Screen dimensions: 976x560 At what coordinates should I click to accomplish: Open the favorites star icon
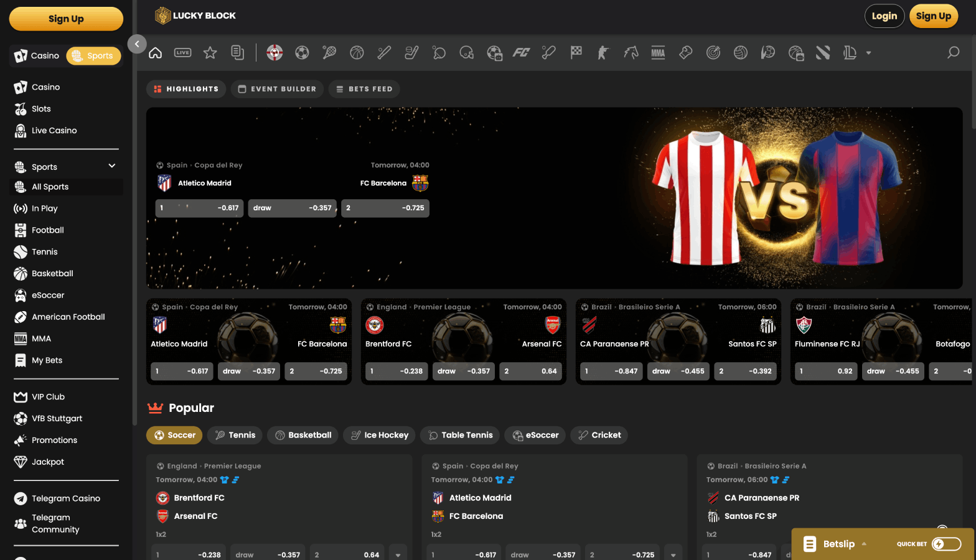tap(210, 53)
